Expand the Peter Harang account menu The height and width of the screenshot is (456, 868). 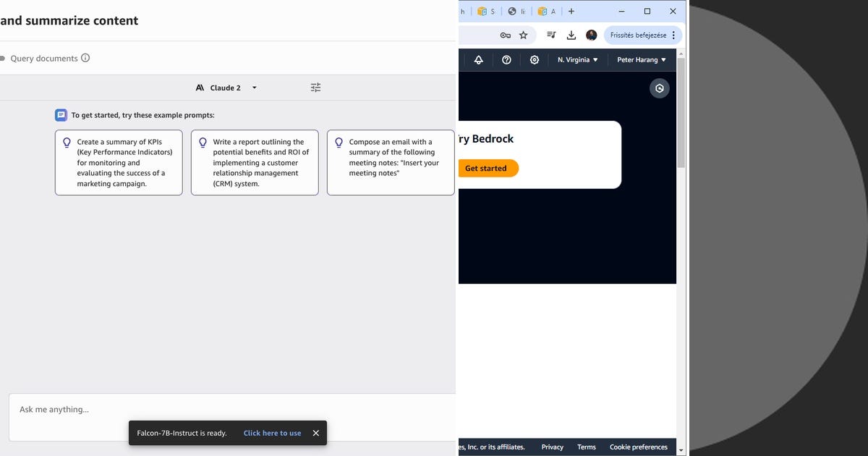pyautogui.click(x=641, y=60)
